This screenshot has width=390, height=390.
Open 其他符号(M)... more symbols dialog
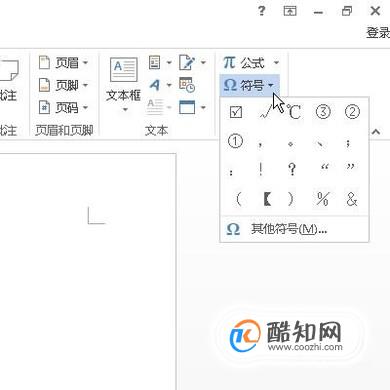pyautogui.click(x=295, y=229)
